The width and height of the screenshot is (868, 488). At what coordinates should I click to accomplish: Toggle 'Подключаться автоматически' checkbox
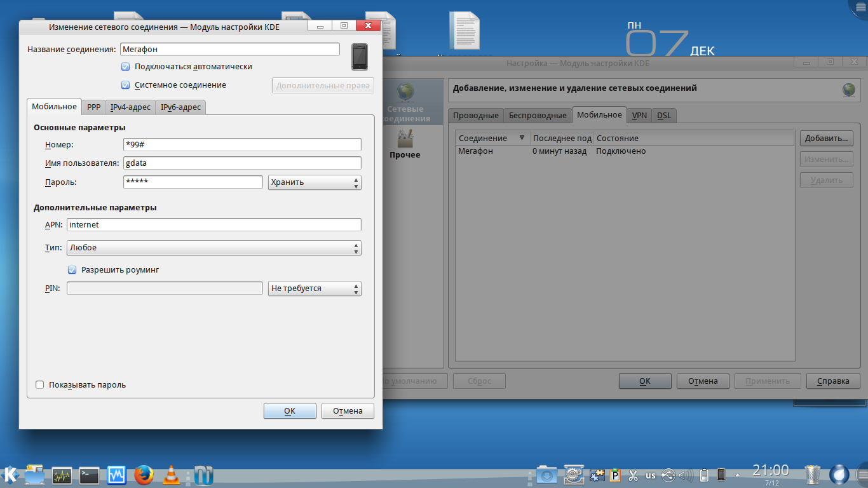[125, 67]
